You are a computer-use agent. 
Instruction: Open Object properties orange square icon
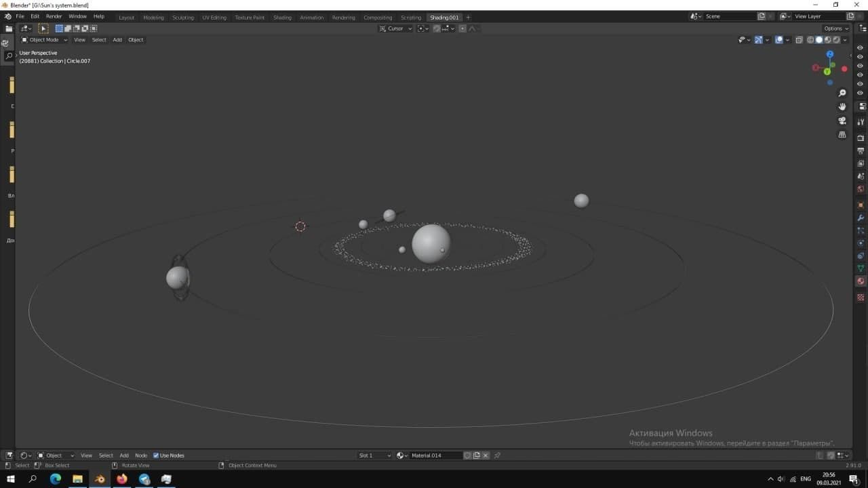click(x=861, y=205)
